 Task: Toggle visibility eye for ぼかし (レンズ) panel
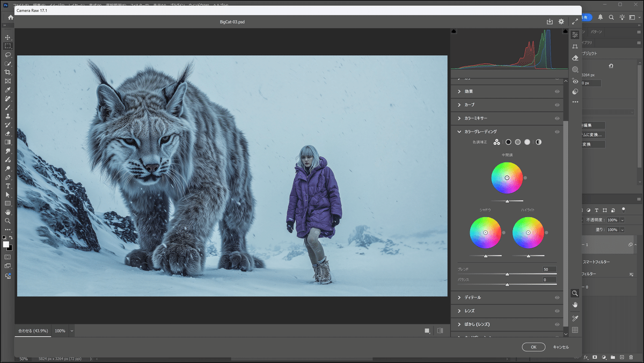coord(557,324)
